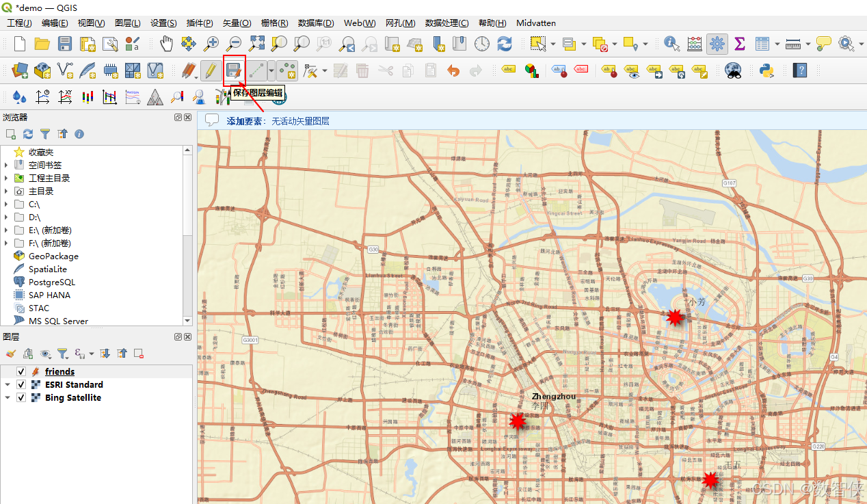The height and width of the screenshot is (504, 867).
Task: Collapse the ESRI Standard layer group
Action: [x=8, y=384]
